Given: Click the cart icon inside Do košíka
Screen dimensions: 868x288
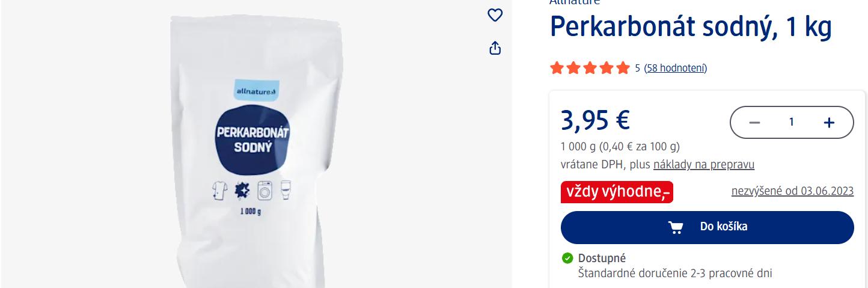Looking at the screenshot, I should coord(676,227).
